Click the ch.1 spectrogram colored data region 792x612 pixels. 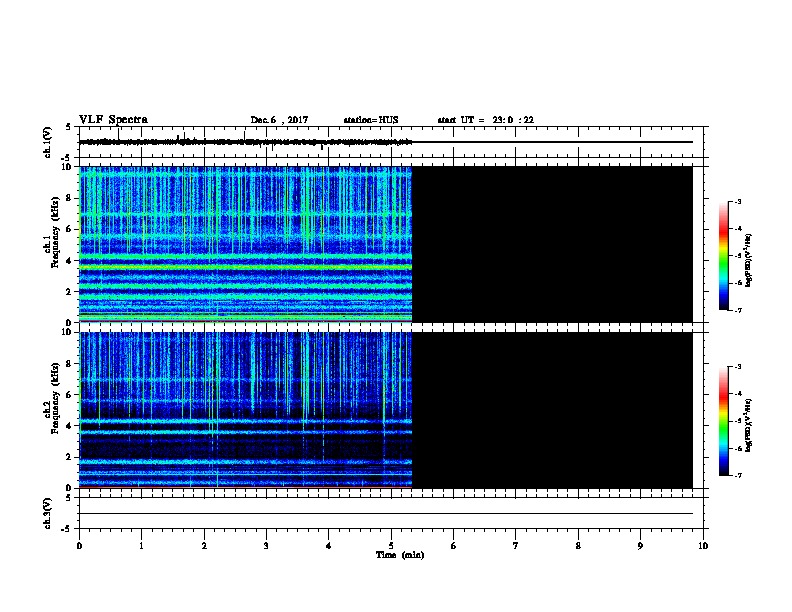(245, 244)
